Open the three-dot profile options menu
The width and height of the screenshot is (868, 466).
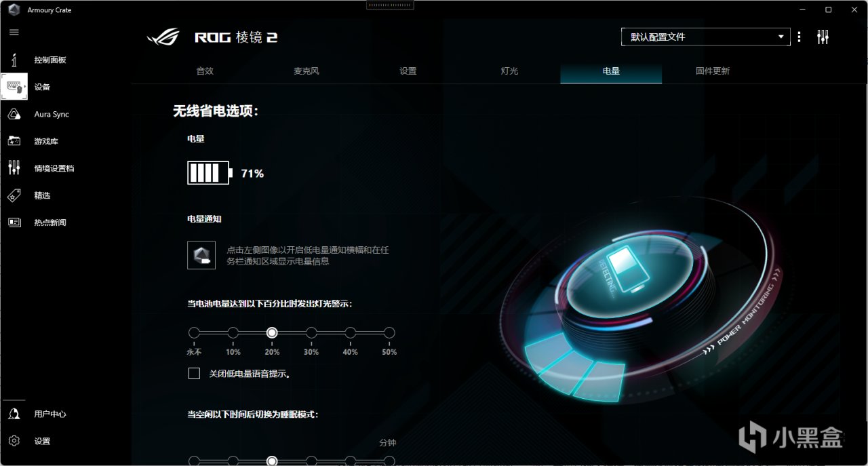click(800, 37)
